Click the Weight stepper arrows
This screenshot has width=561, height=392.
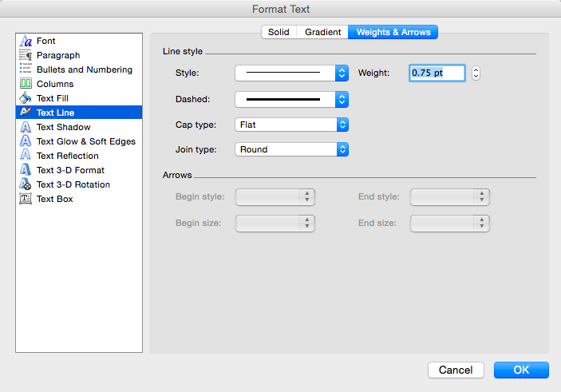476,73
